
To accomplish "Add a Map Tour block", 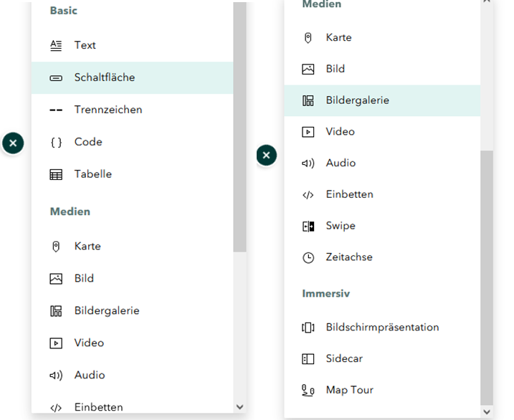I will click(x=349, y=391).
